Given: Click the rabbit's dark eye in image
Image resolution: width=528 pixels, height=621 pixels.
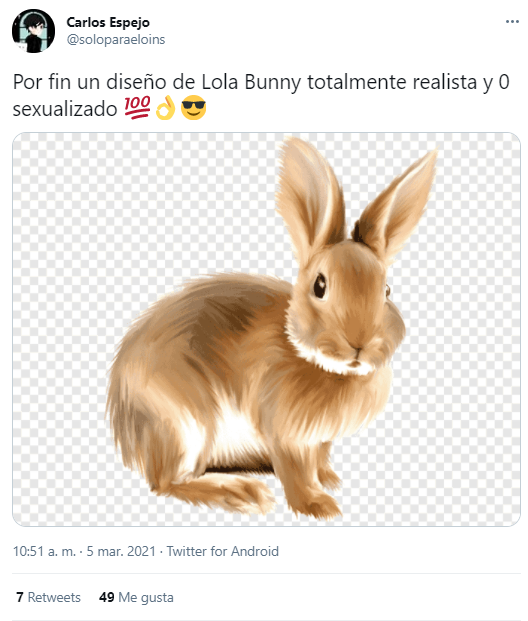Looking at the screenshot, I should (x=320, y=286).
